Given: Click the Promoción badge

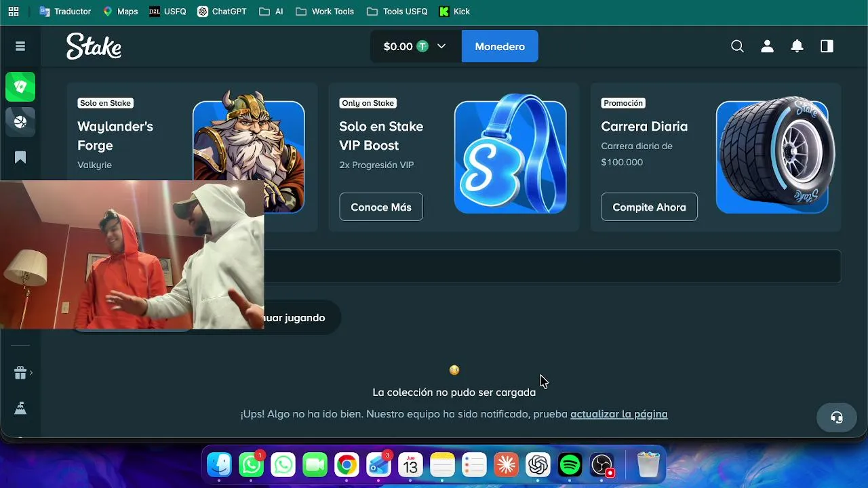Looking at the screenshot, I should pyautogui.click(x=623, y=103).
